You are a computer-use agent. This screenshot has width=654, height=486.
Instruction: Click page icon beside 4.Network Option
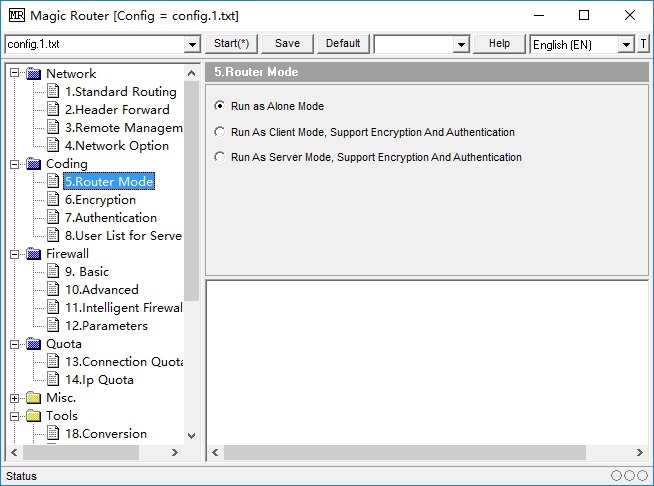(x=53, y=145)
